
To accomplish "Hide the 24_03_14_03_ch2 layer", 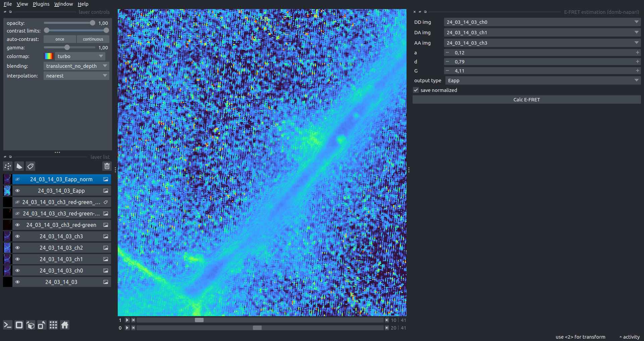I will (17, 248).
